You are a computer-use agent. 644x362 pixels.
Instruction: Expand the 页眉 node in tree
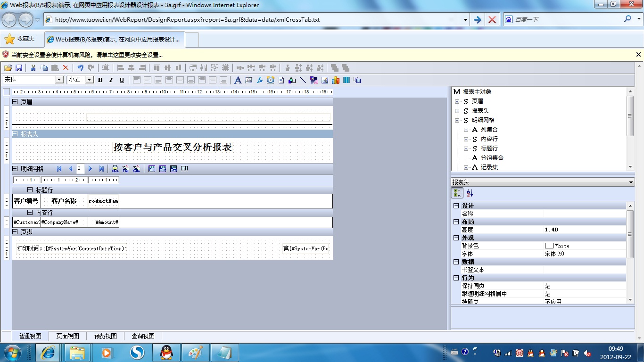(x=457, y=101)
